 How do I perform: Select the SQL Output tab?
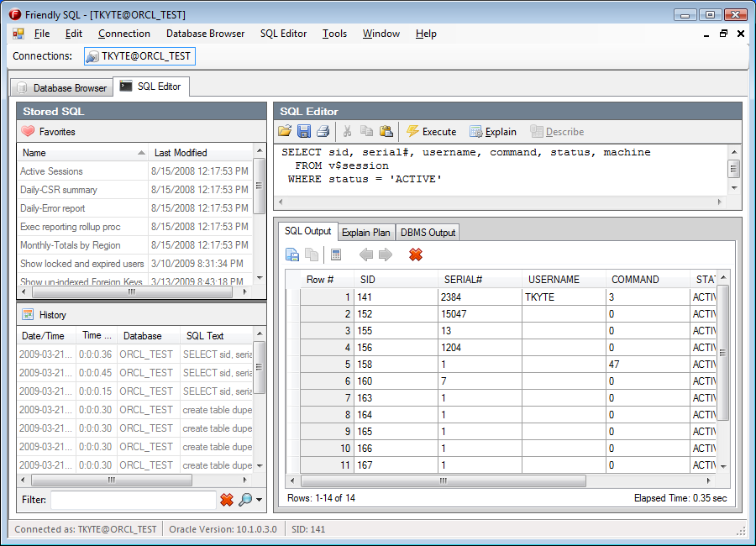[x=308, y=231]
